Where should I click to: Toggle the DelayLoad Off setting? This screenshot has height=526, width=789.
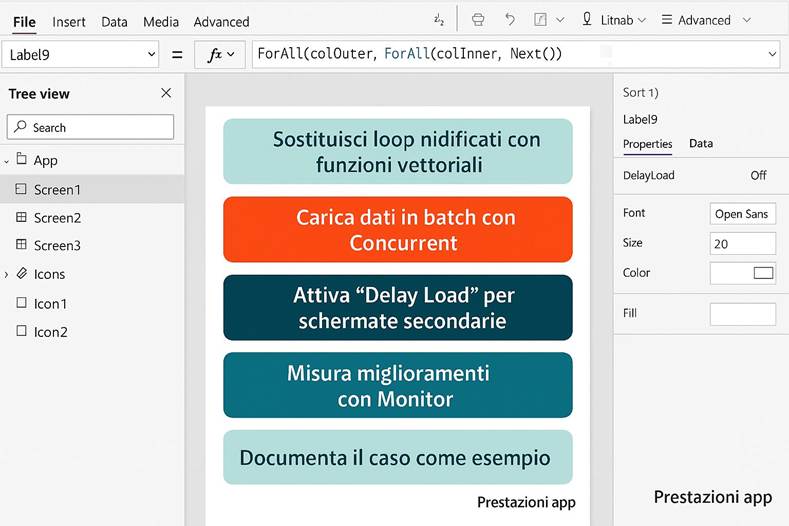click(x=758, y=175)
